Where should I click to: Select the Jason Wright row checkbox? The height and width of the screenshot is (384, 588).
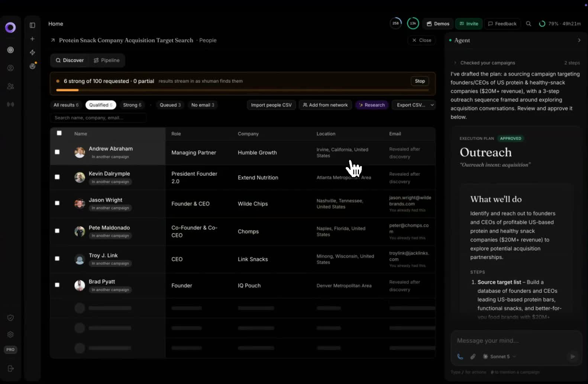[x=57, y=203]
